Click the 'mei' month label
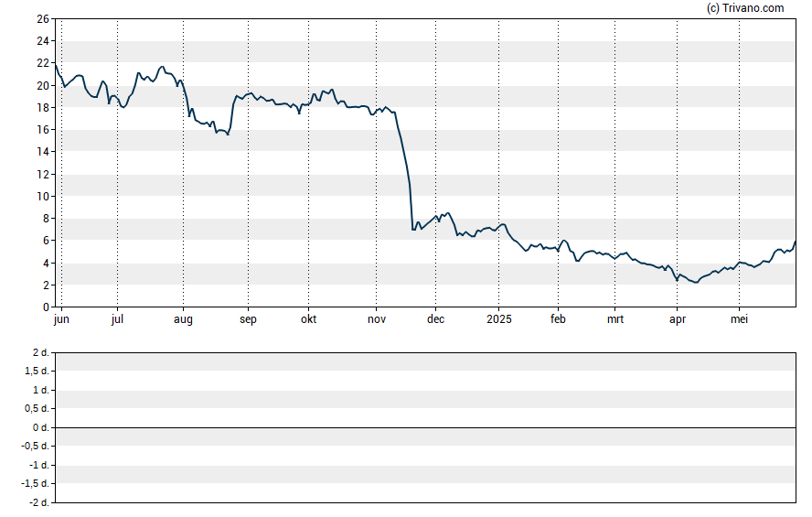812x517 pixels. coord(739,319)
